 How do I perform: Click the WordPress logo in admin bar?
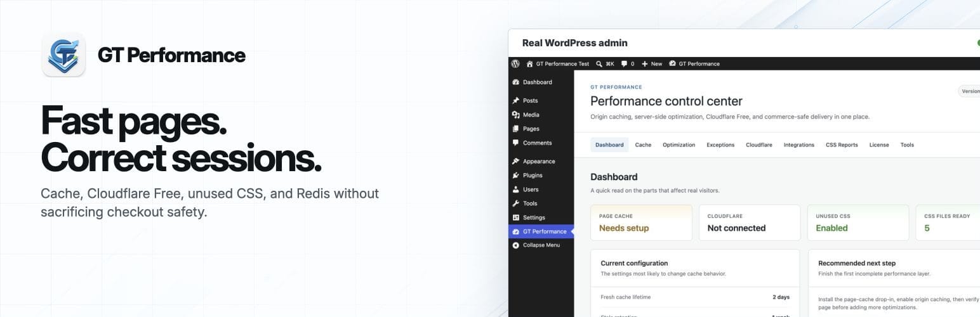515,63
